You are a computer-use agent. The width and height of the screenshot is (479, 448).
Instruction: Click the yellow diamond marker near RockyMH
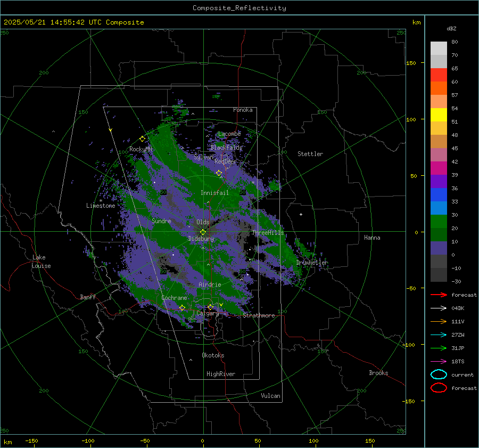click(142, 139)
